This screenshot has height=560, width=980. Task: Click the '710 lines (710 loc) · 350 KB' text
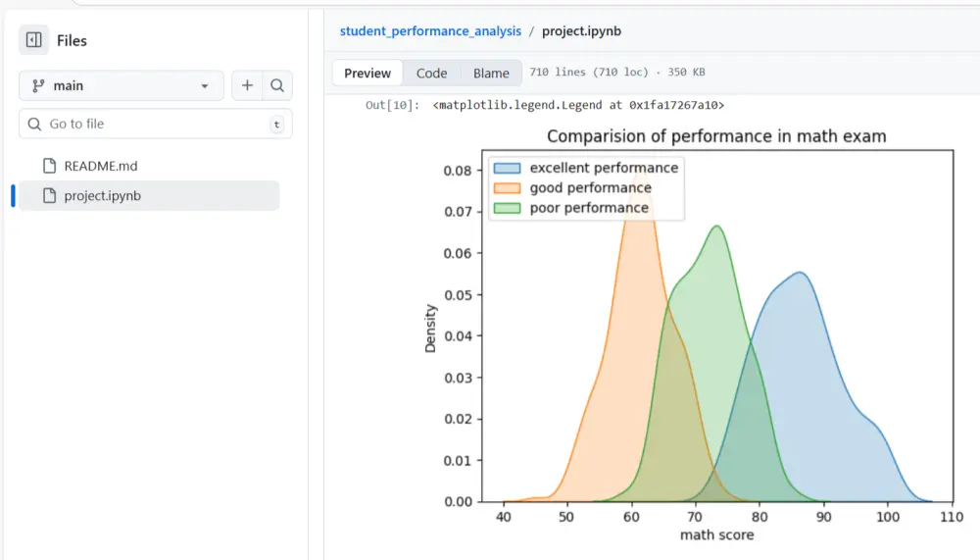617,72
